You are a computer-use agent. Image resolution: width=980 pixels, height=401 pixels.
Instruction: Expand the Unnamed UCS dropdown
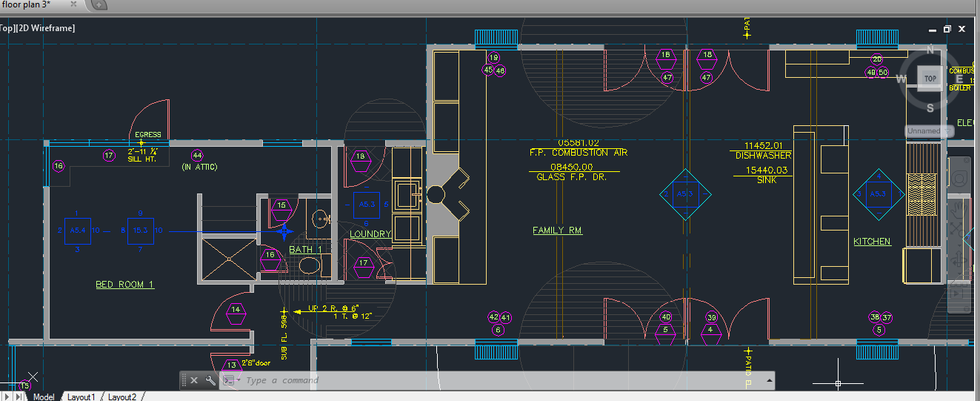(x=929, y=131)
